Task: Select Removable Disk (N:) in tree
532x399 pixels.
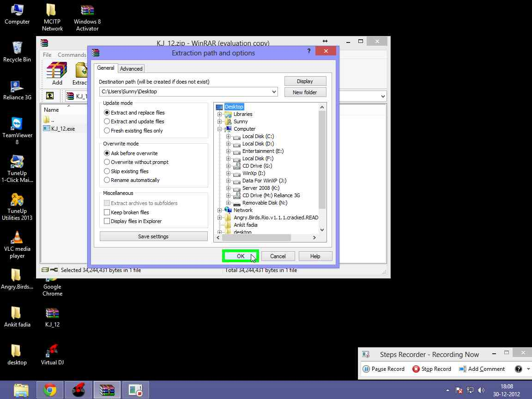Action: [x=265, y=203]
